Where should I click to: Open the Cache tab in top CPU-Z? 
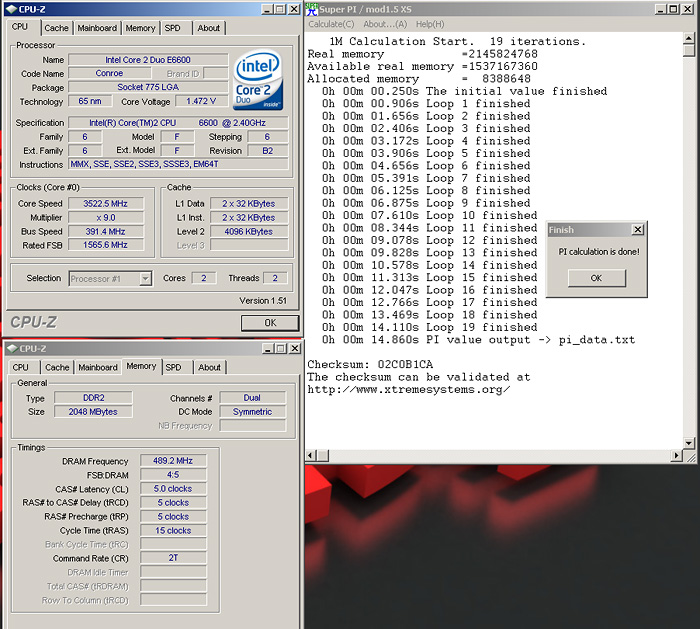pyautogui.click(x=56, y=28)
